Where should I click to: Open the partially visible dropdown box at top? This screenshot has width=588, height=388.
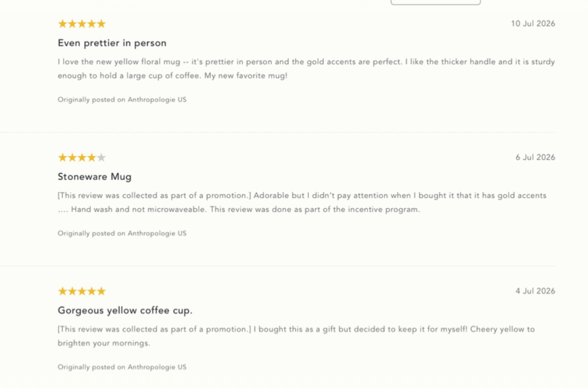coord(435,2)
